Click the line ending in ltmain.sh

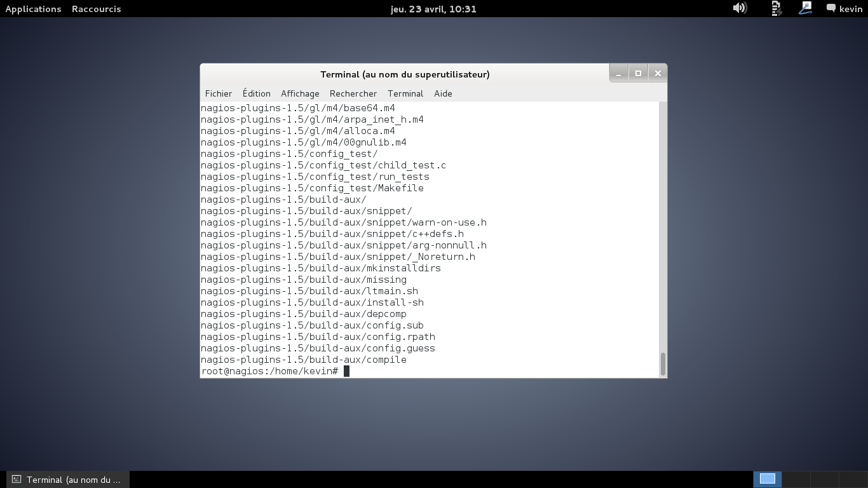pos(309,291)
